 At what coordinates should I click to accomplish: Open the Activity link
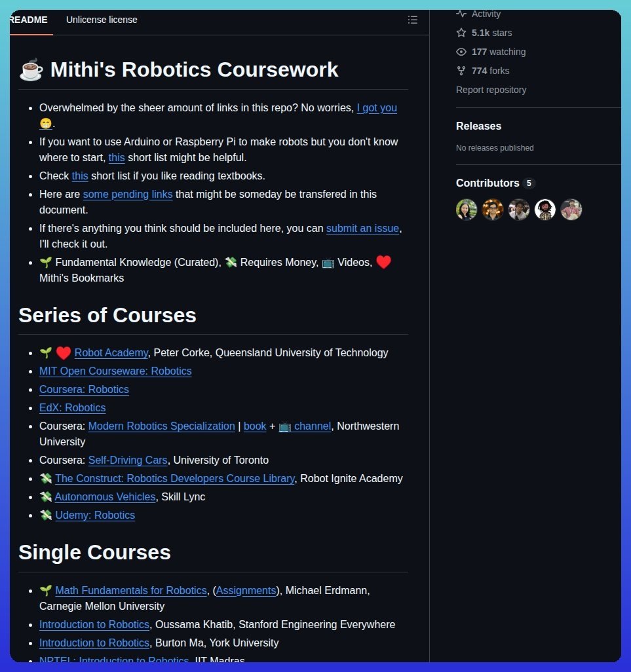point(486,14)
